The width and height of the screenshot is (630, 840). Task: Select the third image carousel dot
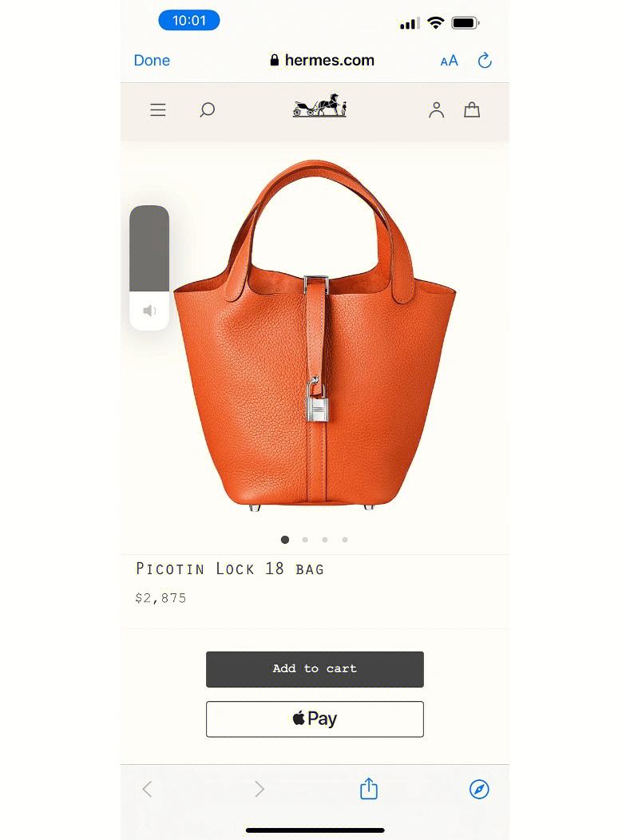pyautogui.click(x=325, y=540)
